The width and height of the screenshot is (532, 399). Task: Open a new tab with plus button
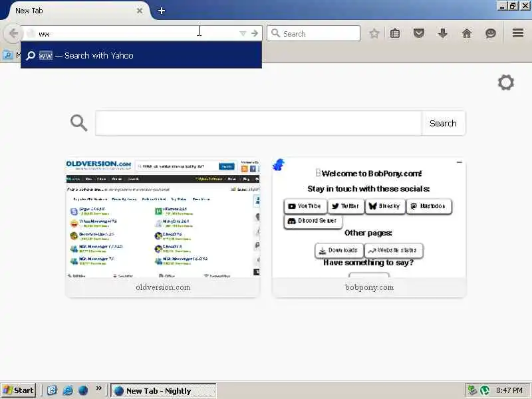pyautogui.click(x=162, y=11)
